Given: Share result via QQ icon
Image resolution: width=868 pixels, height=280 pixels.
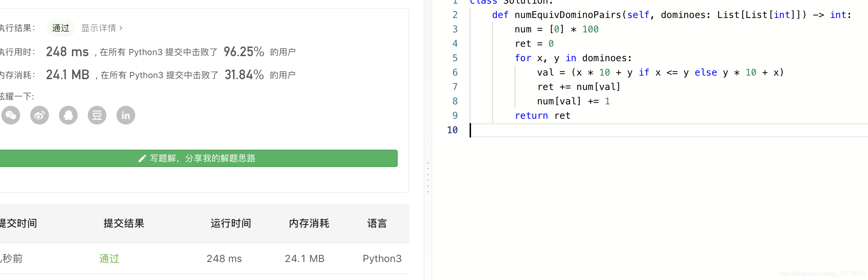Looking at the screenshot, I should [68, 115].
